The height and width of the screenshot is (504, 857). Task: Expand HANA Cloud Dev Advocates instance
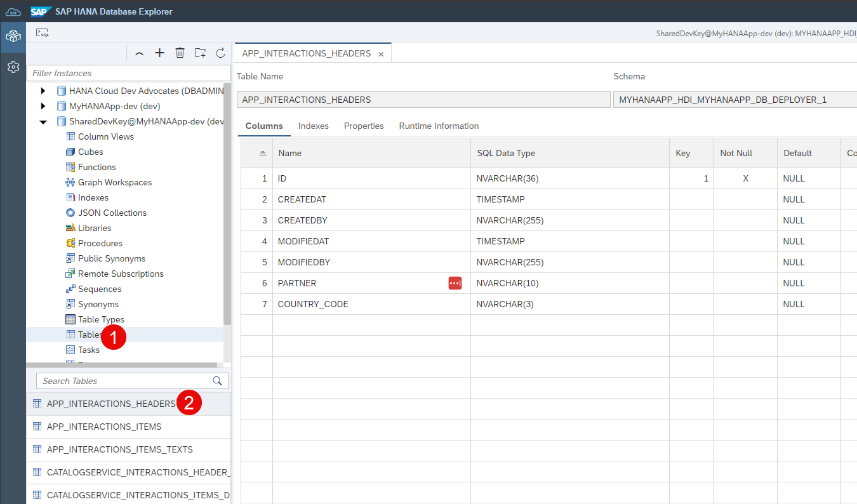pos(43,91)
